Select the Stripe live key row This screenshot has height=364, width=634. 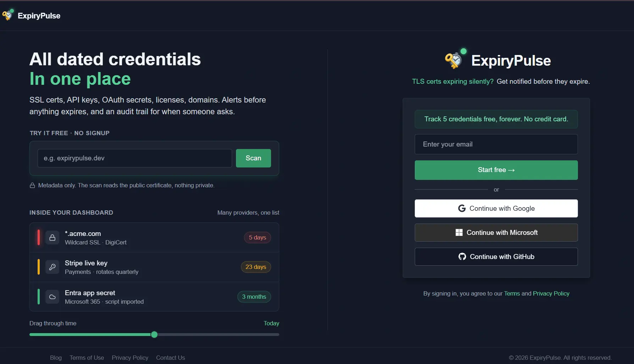(154, 267)
